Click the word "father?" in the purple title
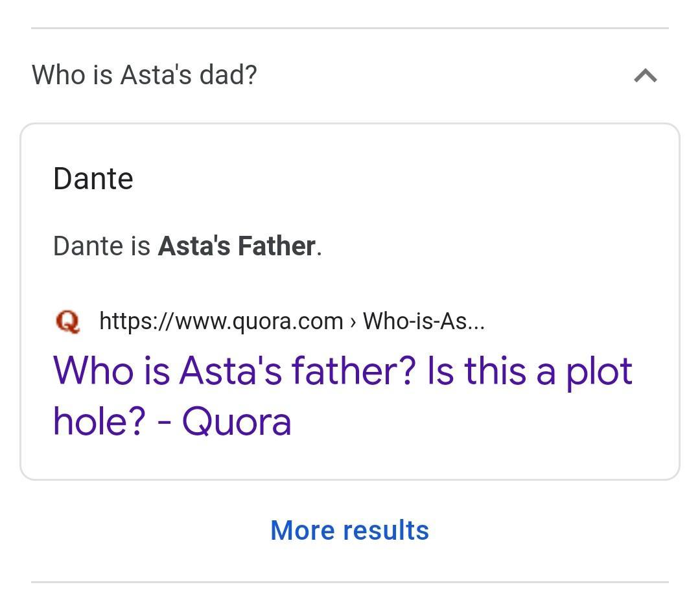This screenshot has height=589, width=700. (x=353, y=371)
